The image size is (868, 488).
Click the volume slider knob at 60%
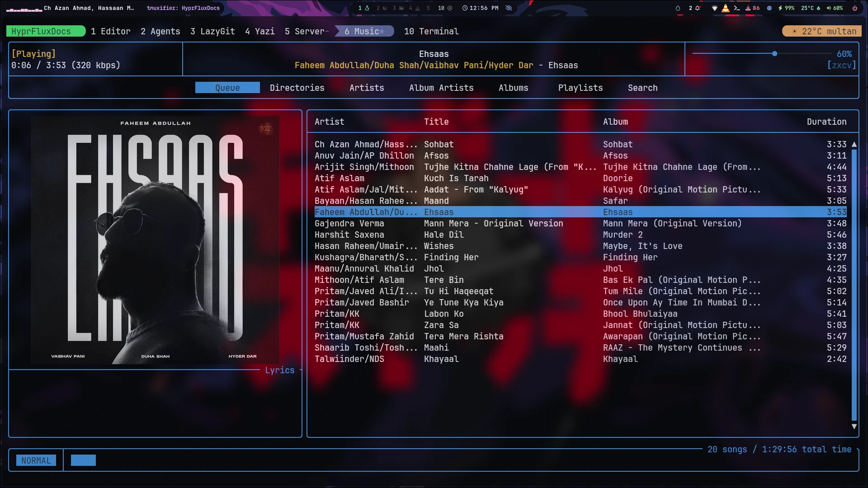click(774, 54)
